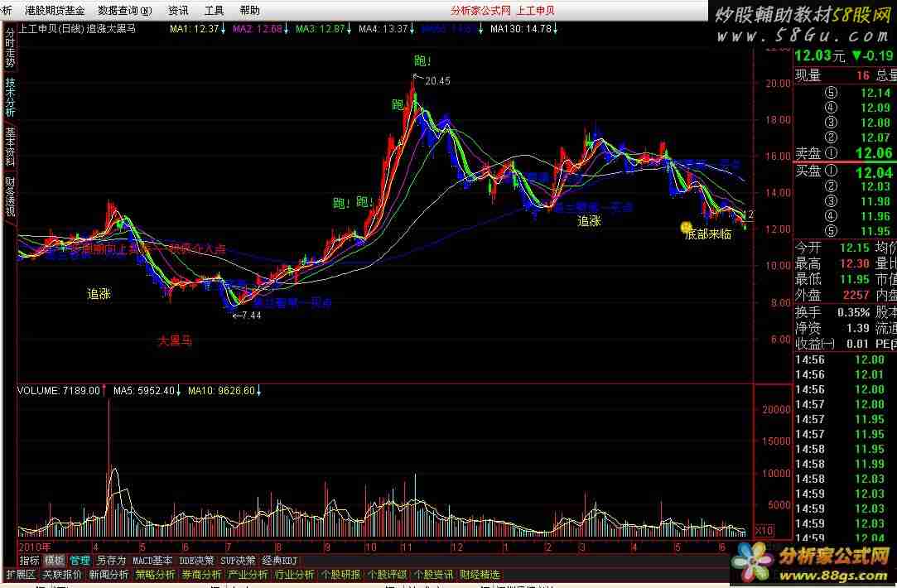Image resolution: width=897 pixels, height=588 pixels.
Task: Open the 资讯 menu
Action: click(x=178, y=10)
